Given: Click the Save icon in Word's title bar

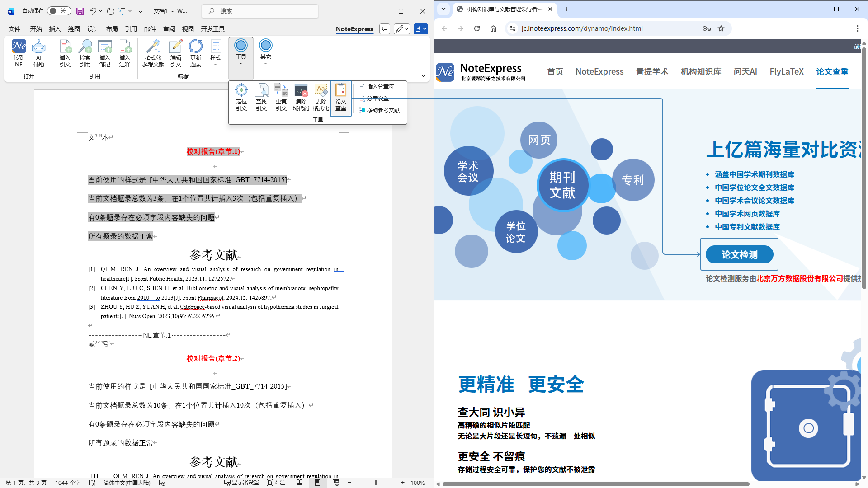Looking at the screenshot, I should pyautogui.click(x=80, y=11).
